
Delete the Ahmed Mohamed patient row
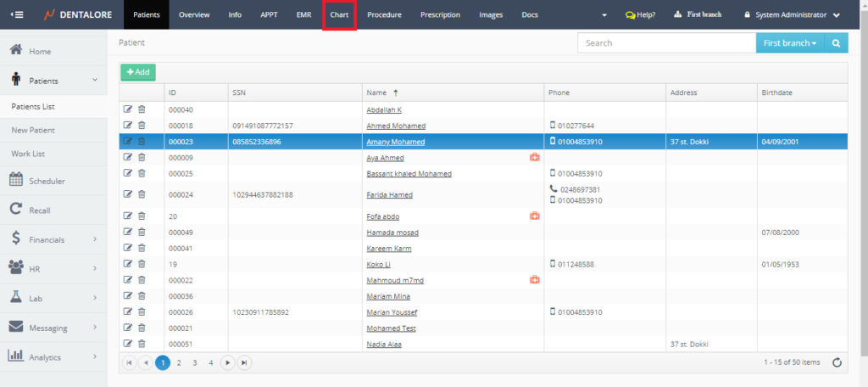pyautogui.click(x=142, y=126)
